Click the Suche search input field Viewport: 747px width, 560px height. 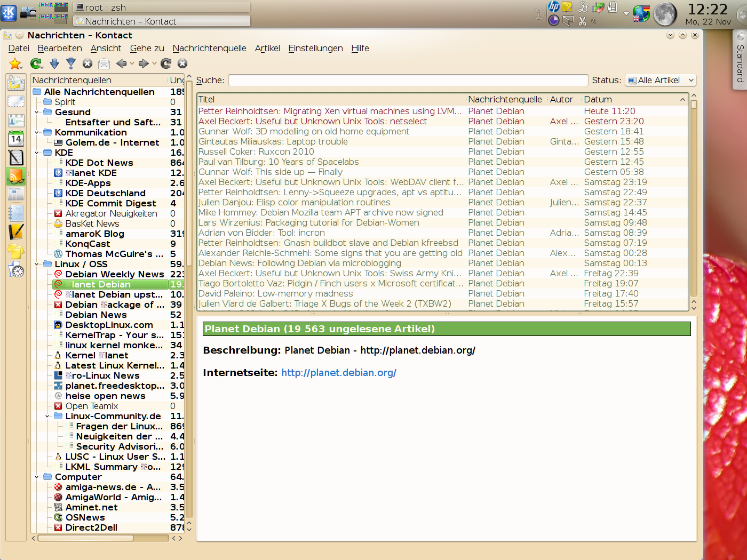pyautogui.click(x=408, y=81)
